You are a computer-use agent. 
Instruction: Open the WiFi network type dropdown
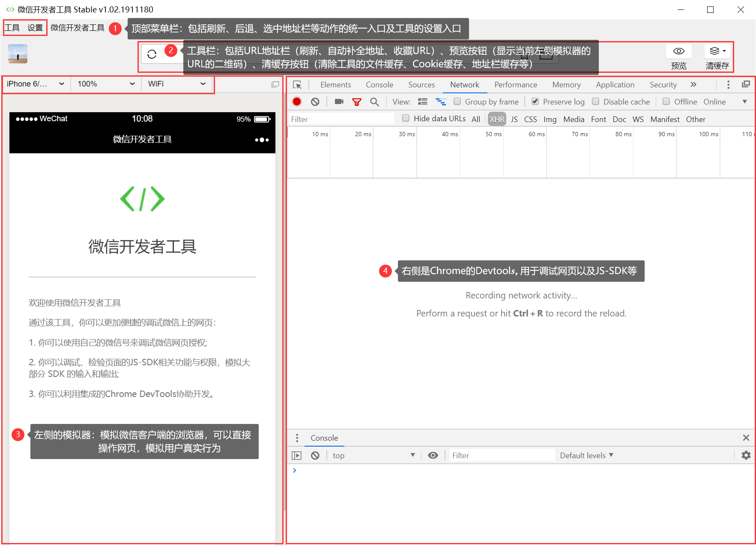coord(177,84)
